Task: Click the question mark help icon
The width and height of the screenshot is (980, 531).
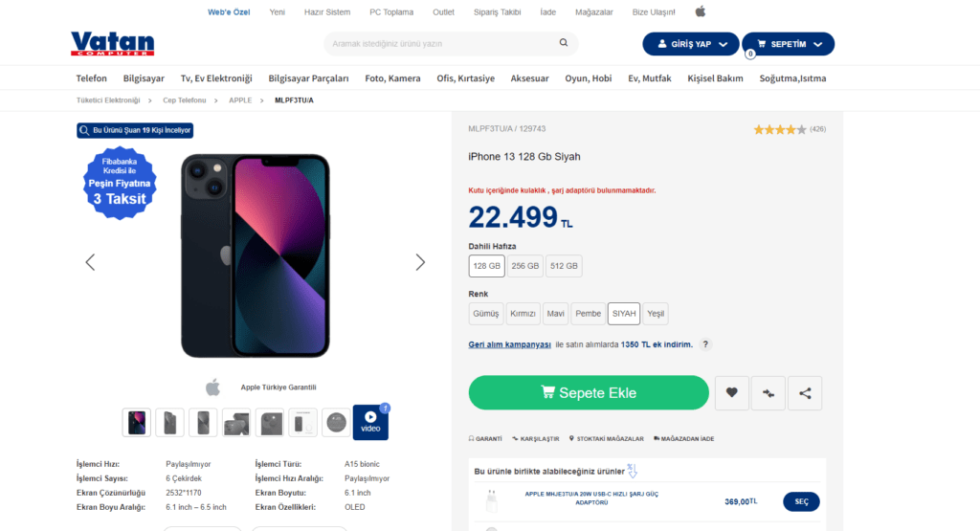Action: [706, 344]
